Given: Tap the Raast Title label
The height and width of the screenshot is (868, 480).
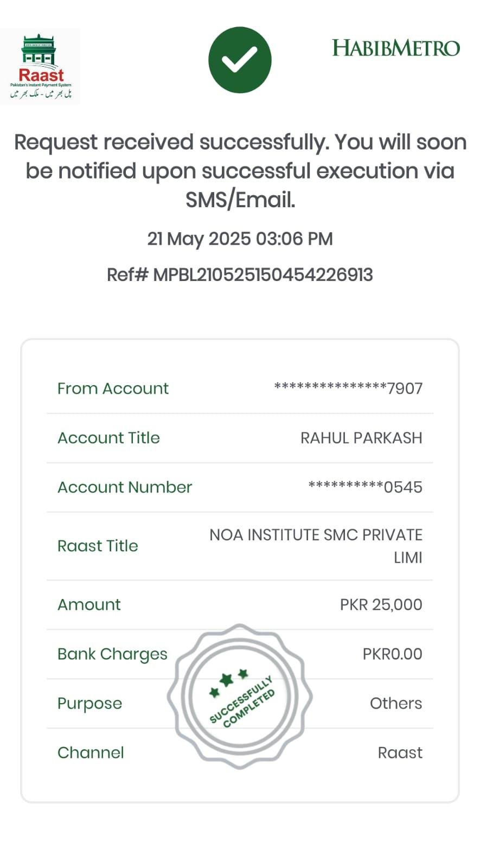Looking at the screenshot, I should coord(98,546).
